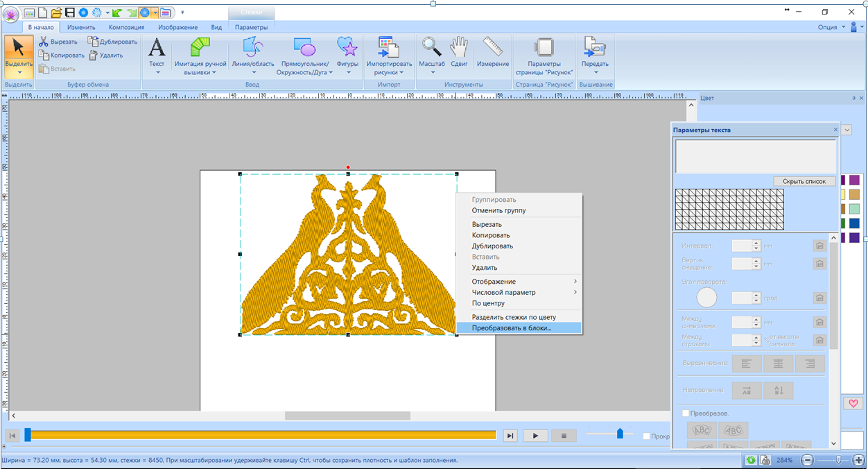
Task: Open the Zoom (Масштаб) magnifier tool
Action: pos(432,47)
